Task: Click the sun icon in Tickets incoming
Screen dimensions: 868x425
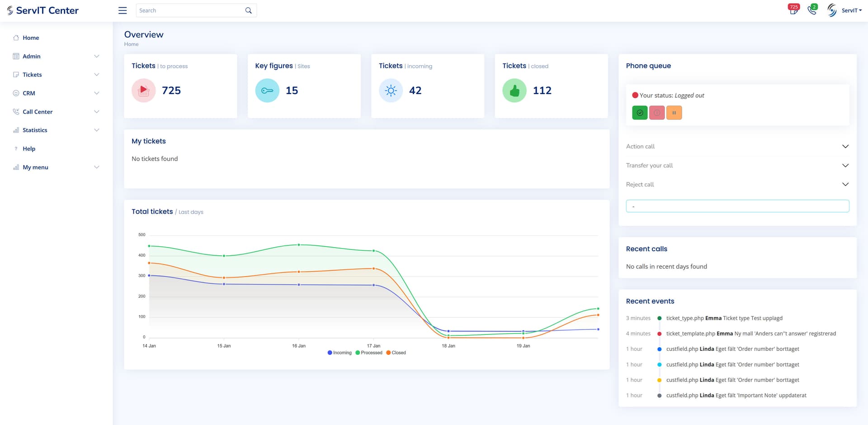Action: pyautogui.click(x=391, y=91)
